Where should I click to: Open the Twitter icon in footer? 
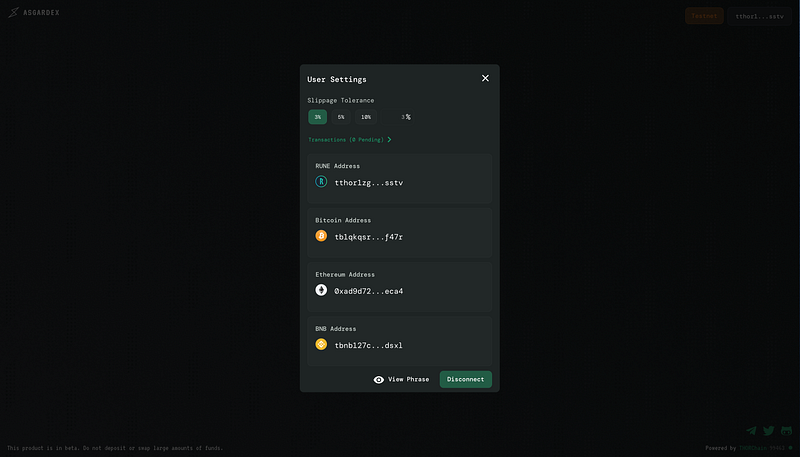pos(769,431)
